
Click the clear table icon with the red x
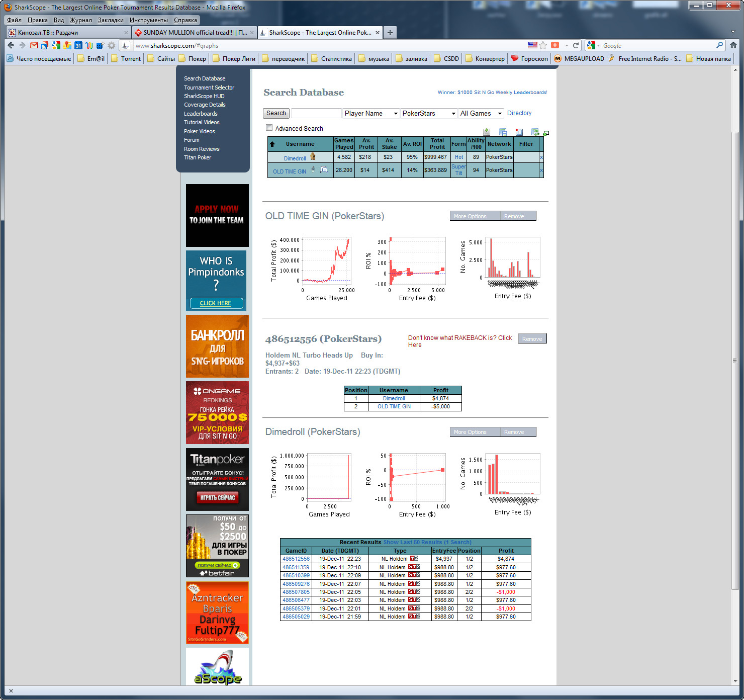point(519,132)
